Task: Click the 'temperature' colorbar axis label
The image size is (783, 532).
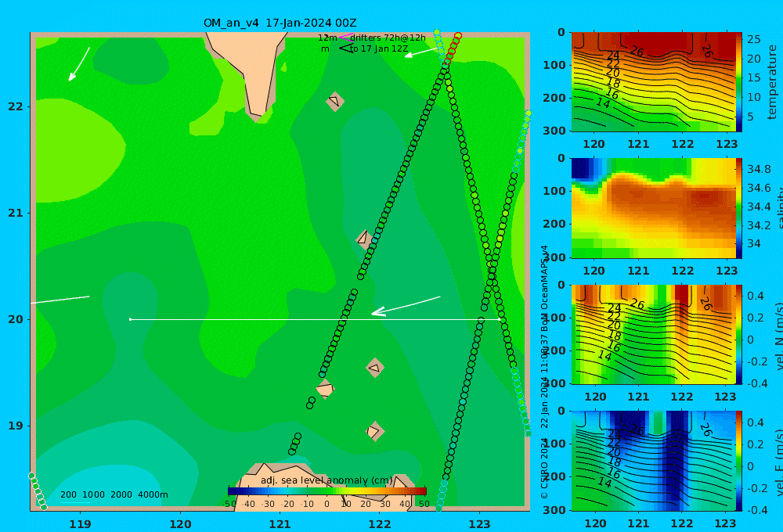Action: tap(773, 82)
